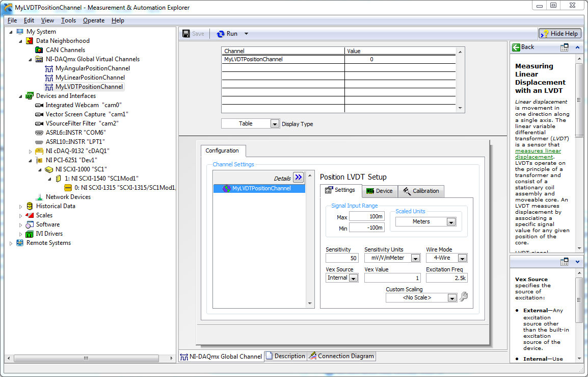Select the Scales tree icon
Image resolution: width=588 pixels, height=377 pixels.
pyautogui.click(x=30, y=215)
